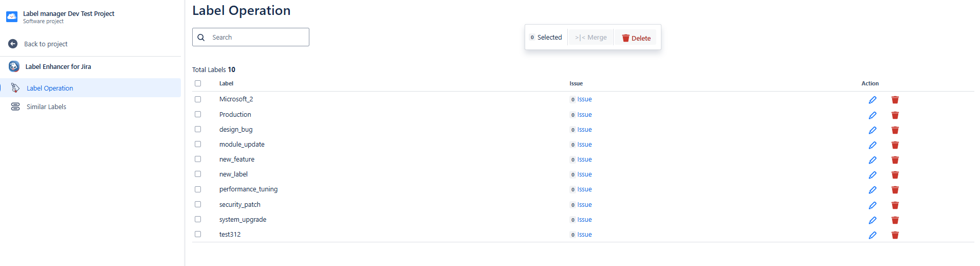Viewport: 980px width, 266px height.
Task: Check the test312 row checkbox
Action: pyautogui.click(x=198, y=234)
